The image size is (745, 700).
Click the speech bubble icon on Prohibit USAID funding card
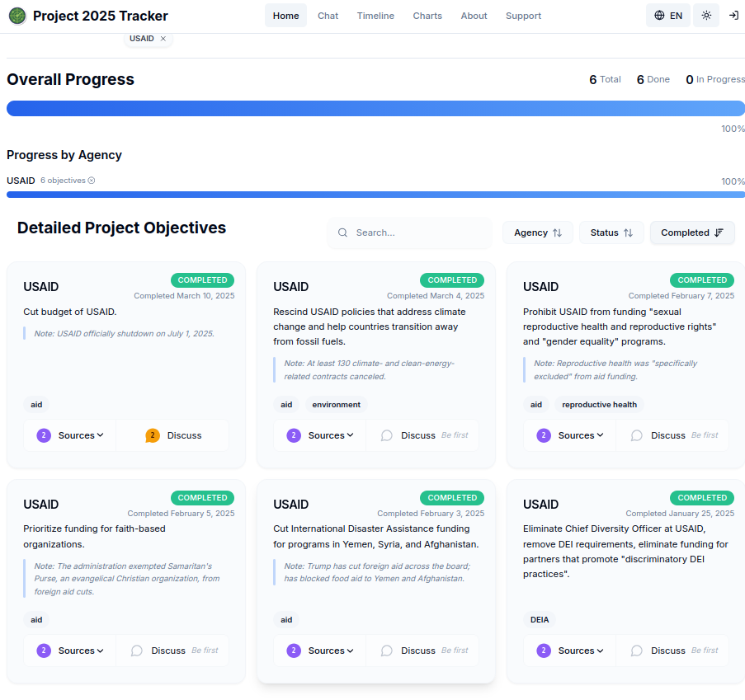click(637, 435)
